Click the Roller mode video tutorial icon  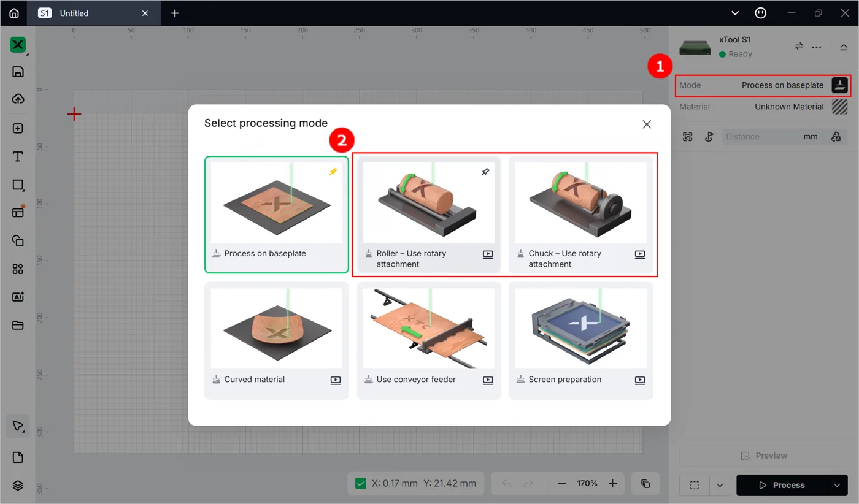coord(488,254)
